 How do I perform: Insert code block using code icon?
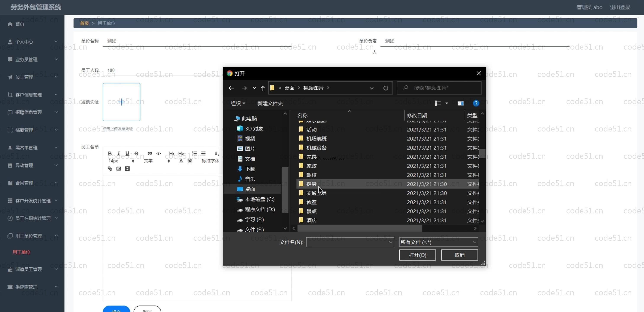tap(158, 153)
